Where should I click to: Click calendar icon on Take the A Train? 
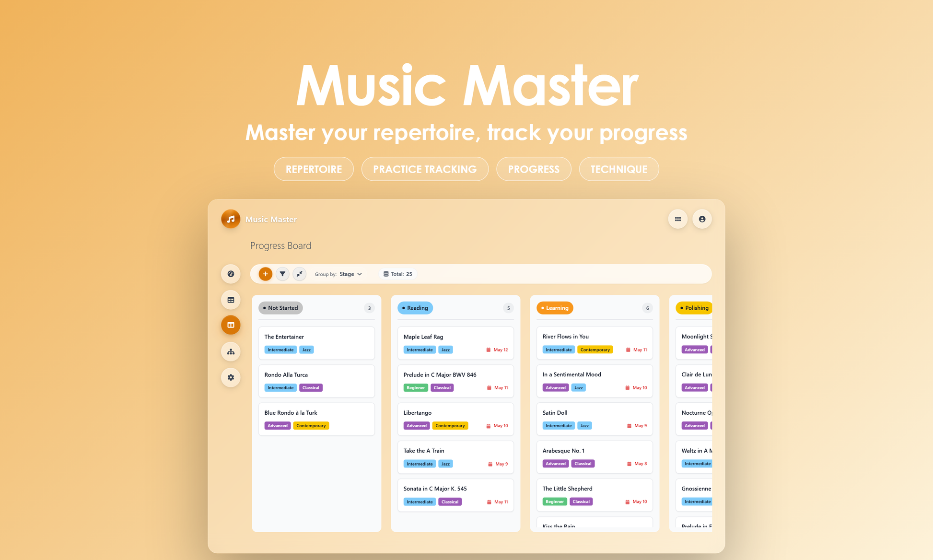[x=490, y=464]
